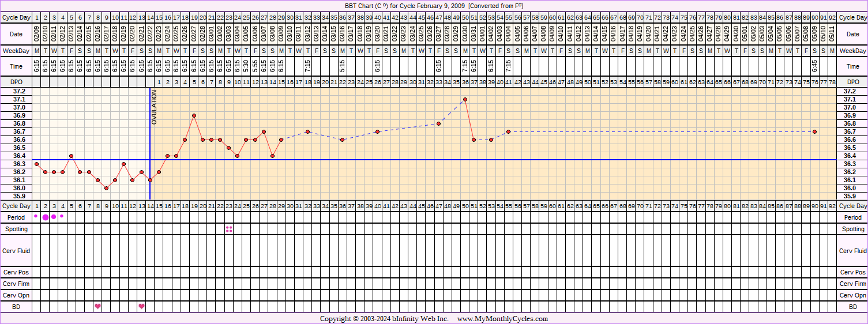
Task: Click the left Cerv Fluid row label
Action: (16, 251)
